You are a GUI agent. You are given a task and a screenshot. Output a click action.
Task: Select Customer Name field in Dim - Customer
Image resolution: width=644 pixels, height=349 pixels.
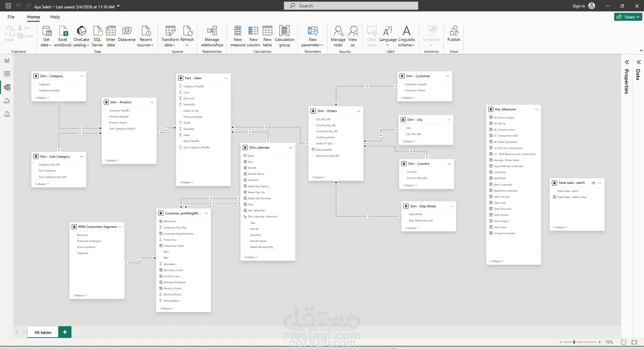[415, 90]
